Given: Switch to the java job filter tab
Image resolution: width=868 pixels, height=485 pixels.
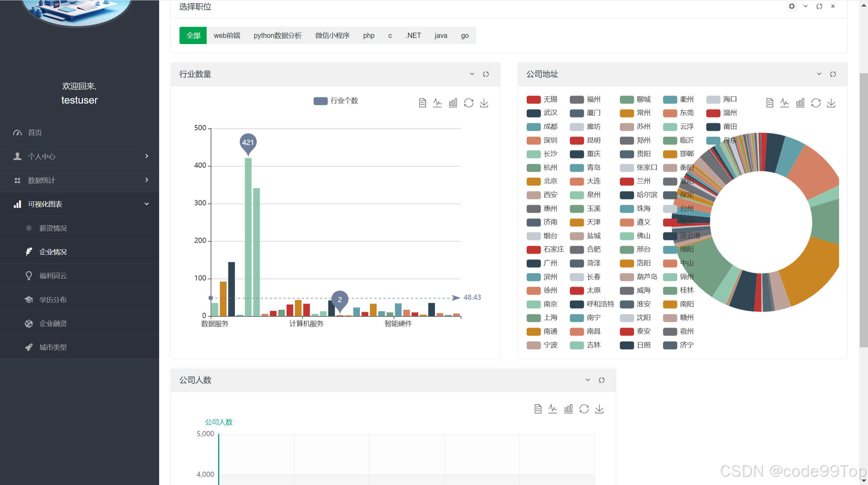Looking at the screenshot, I should (x=441, y=35).
